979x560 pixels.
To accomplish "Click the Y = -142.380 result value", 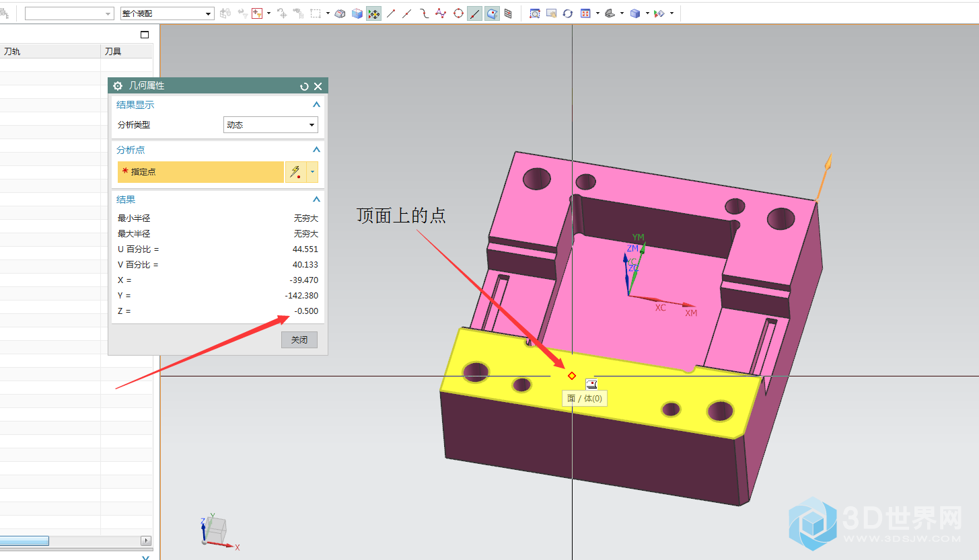I will pyautogui.click(x=301, y=296).
